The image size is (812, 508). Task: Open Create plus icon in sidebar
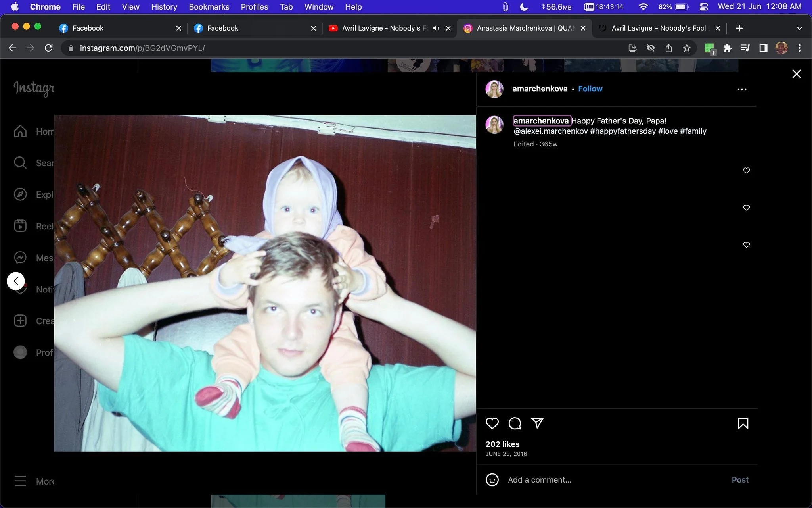pos(20,321)
